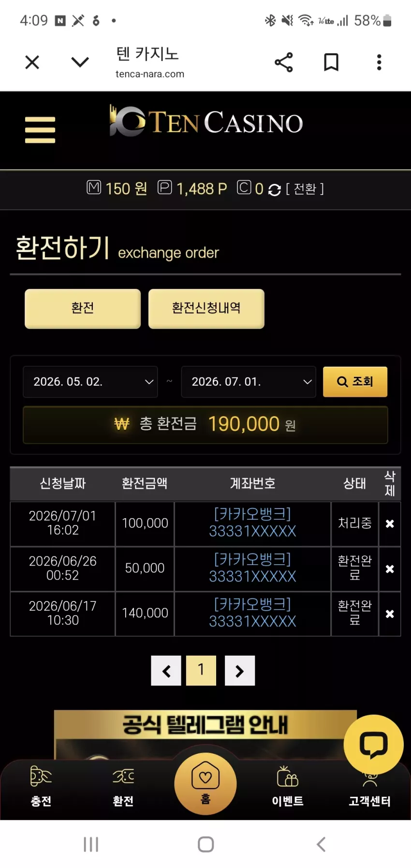Open the live chat bubble
Viewport: 411px width, 868px height.
tap(373, 744)
